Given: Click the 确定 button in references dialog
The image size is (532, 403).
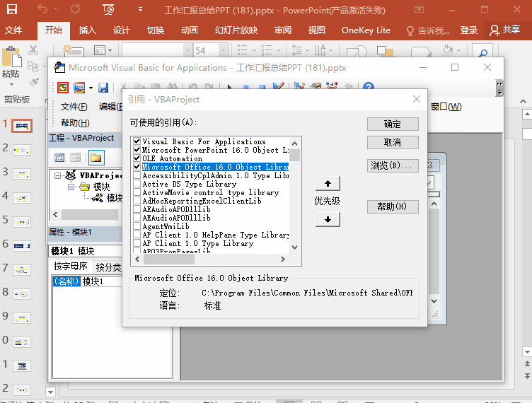Looking at the screenshot, I should click(393, 124).
